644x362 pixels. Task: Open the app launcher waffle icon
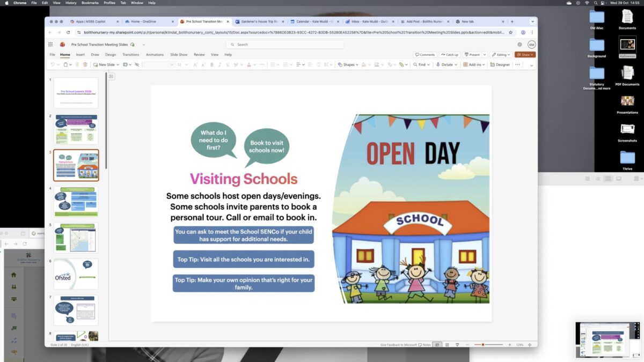[x=50, y=45]
